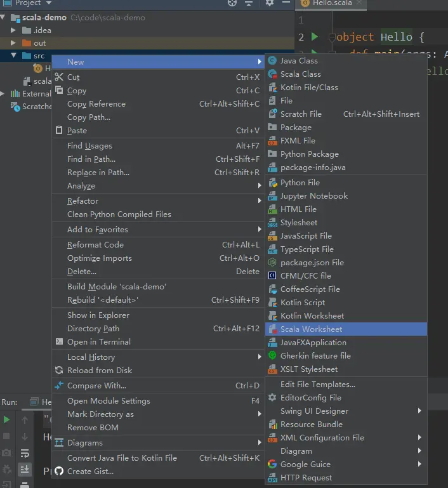Select Convert Java File to Kotlin File
The width and height of the screenshot is (448, 488).
158,458
